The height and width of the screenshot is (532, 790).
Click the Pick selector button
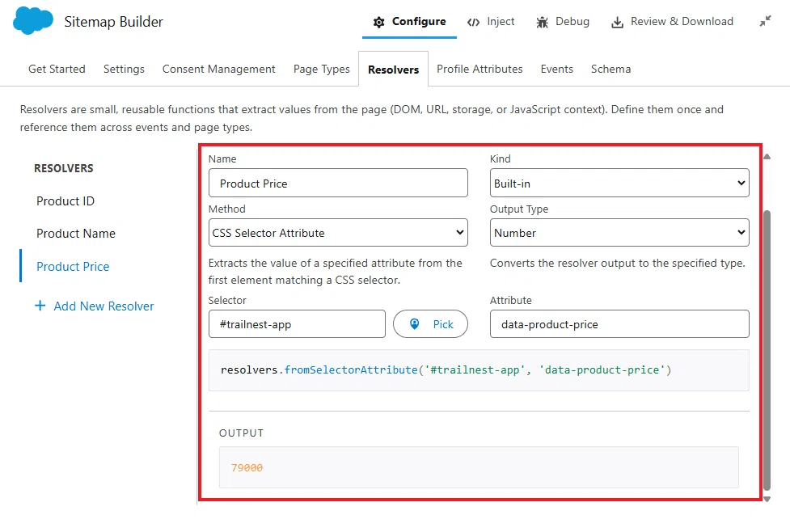430,324
